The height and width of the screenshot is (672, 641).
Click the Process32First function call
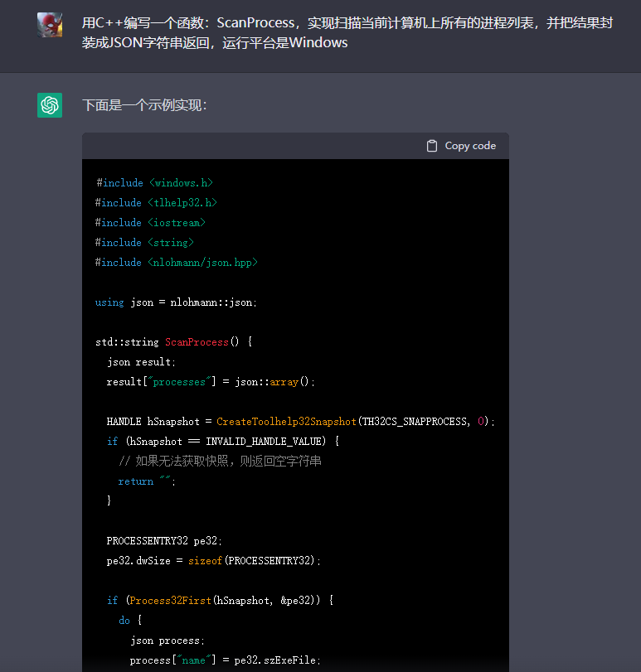point(170,600)
